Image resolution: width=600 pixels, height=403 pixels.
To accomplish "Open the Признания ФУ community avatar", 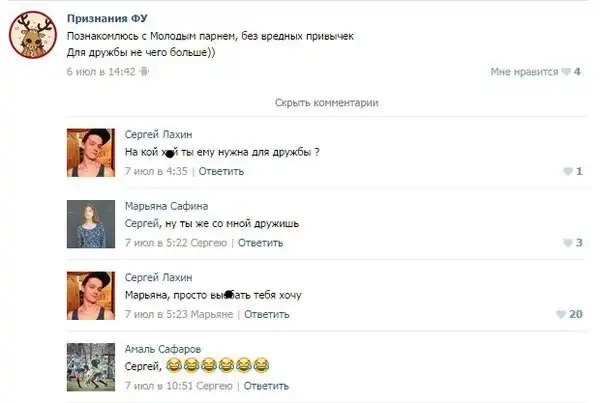I will pos(33,34).
